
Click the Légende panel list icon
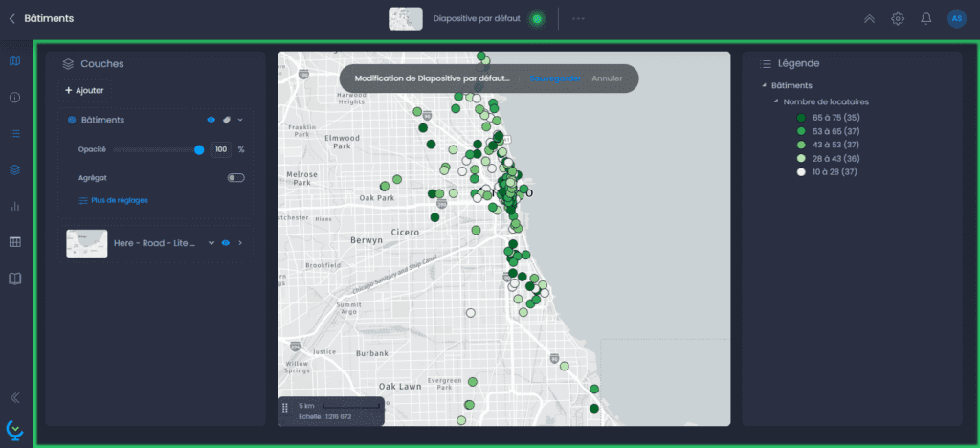[x=765, y=64]
